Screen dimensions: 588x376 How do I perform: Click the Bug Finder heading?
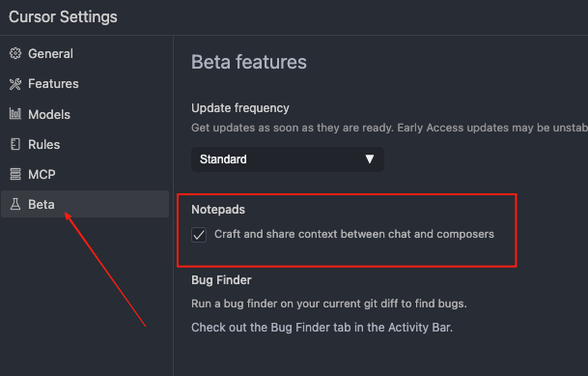point(221,280)
